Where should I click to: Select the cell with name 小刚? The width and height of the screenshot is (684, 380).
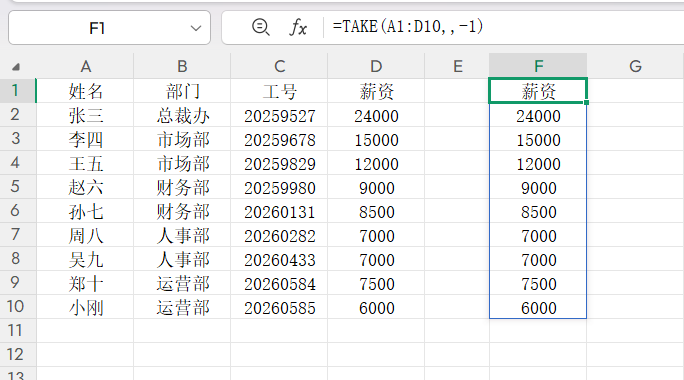click(x=86, y=308)
